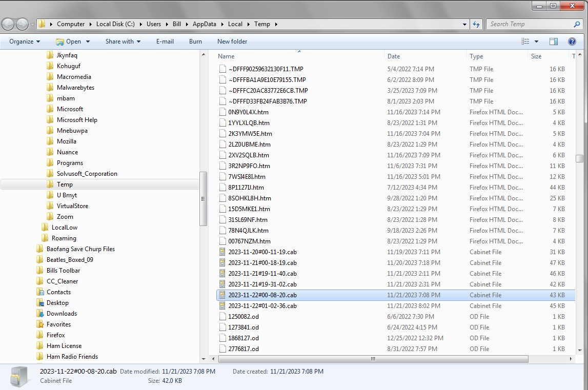588x390 pixels.
Task: Open the view options dropdown arrow
Action: point(536,42)
